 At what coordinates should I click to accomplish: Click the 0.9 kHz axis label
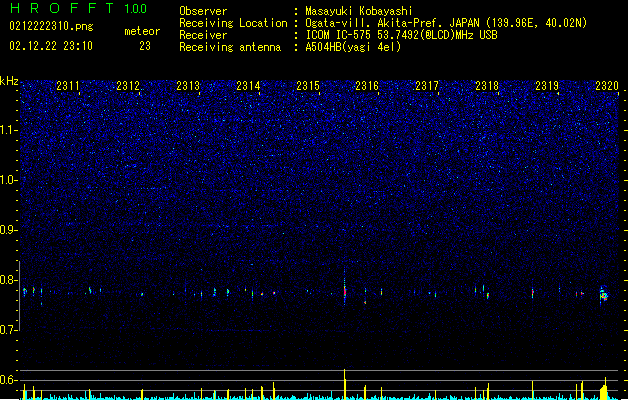click(x=9, y=230)
